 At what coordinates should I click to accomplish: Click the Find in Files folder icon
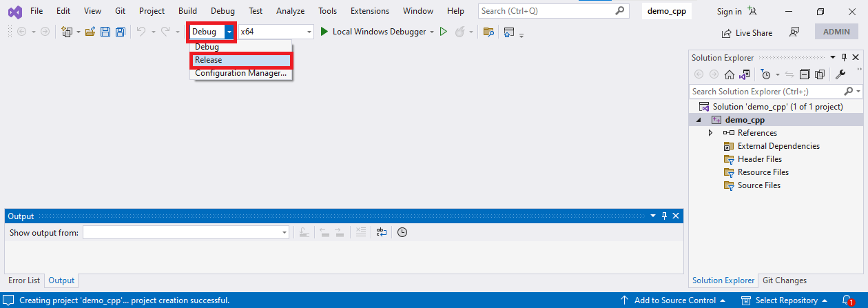[x=489, y=32]
